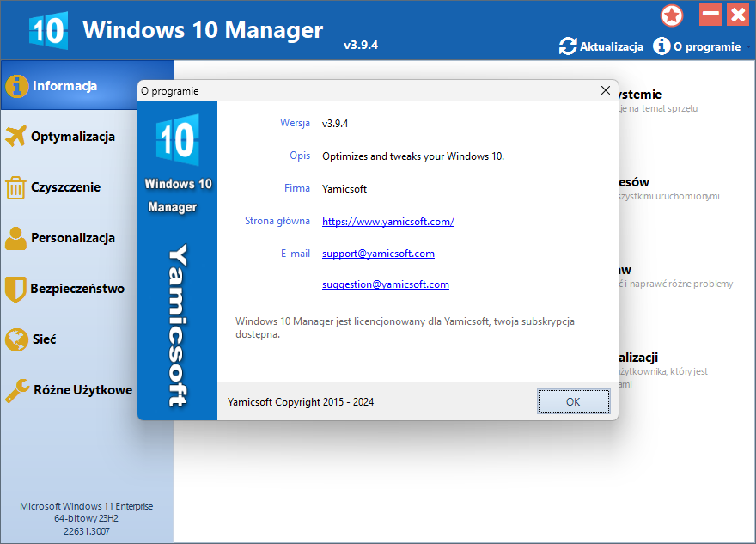Open the Optymalizacja section
Image resolution: width=756 pixels, height=544 pixels.
[x=69, y=137]
